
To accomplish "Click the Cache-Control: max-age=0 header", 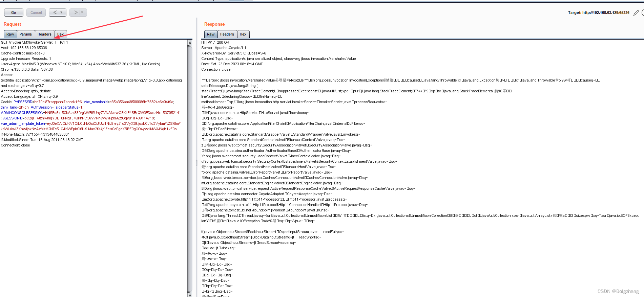I will click(x=23, y=53).
